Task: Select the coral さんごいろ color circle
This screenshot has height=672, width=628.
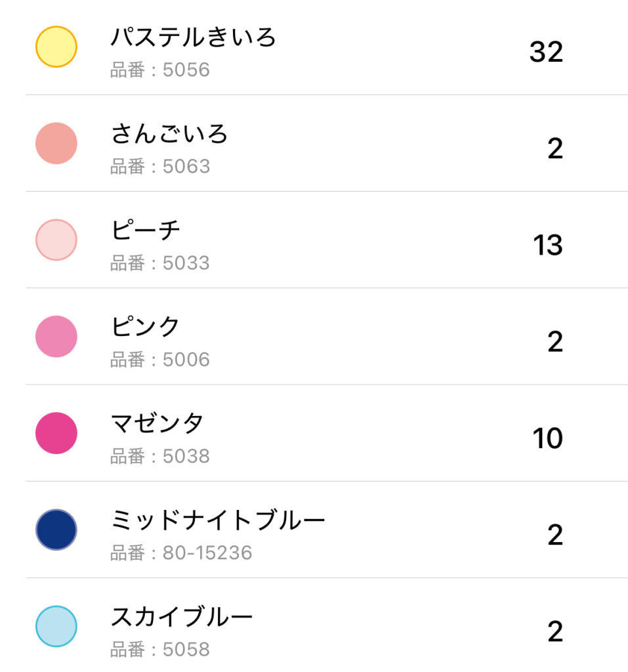Action: tap(56, 143)
